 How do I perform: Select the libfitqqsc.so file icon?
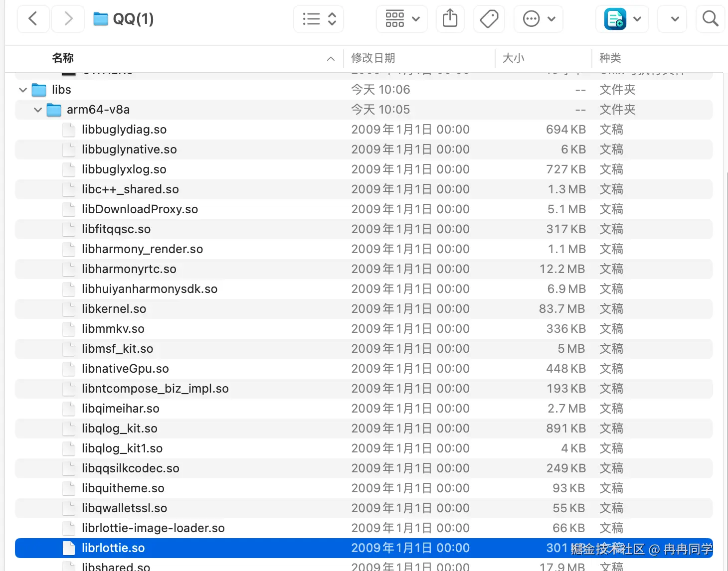(x=69, y=229)
